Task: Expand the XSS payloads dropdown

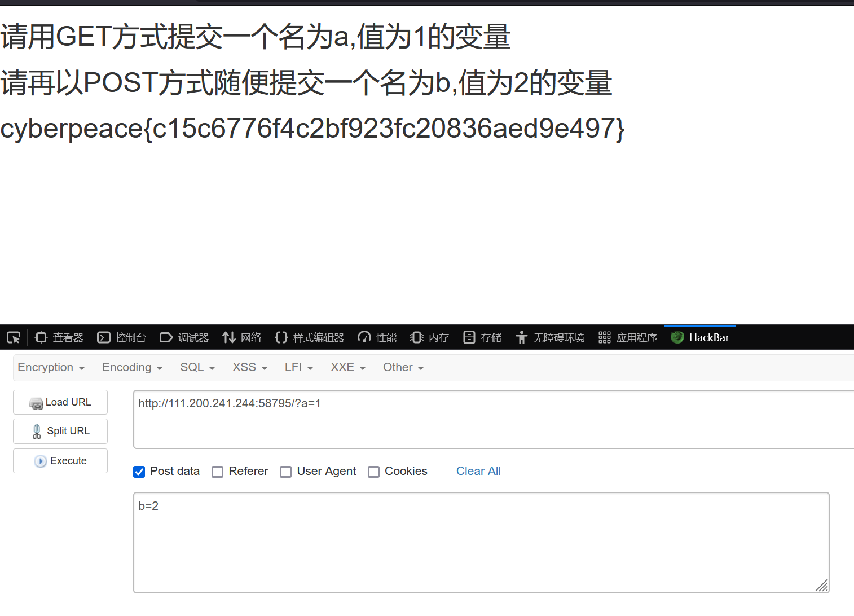Action: [x=249, y=367]
